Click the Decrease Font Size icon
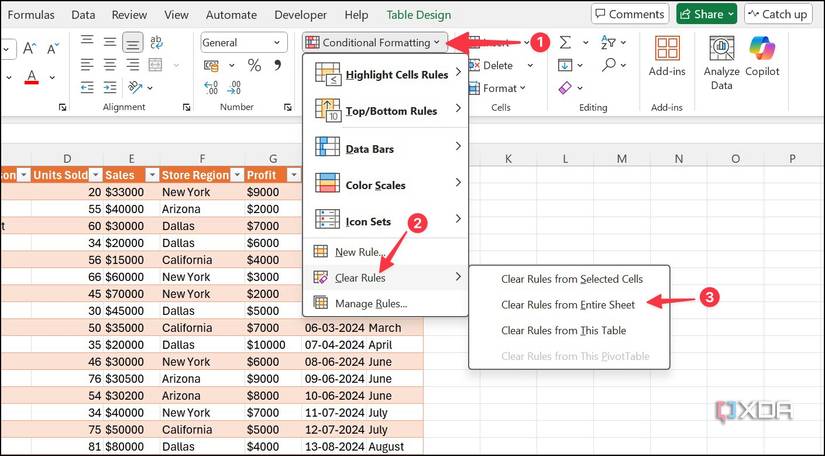 click(53, 49)
